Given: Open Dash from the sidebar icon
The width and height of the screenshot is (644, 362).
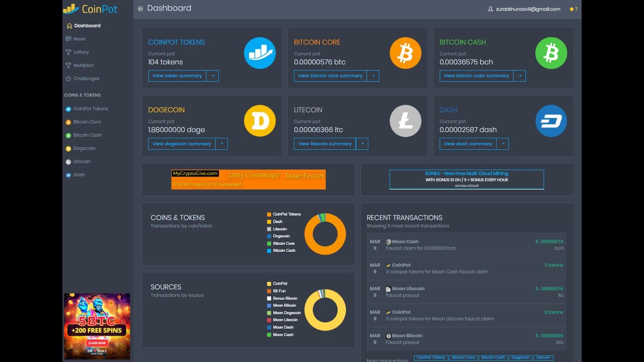Looking at the screenshot, I should (x=68, y=175).
